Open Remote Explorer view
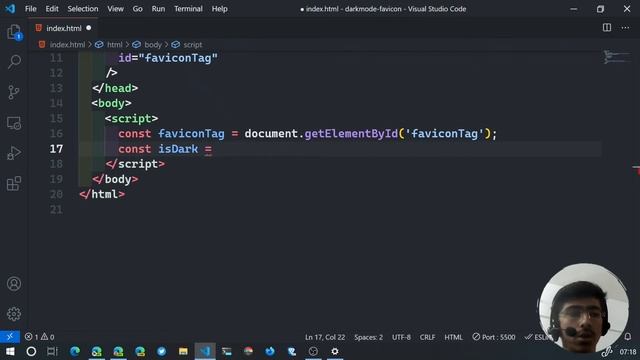 [x=14, y=123]
